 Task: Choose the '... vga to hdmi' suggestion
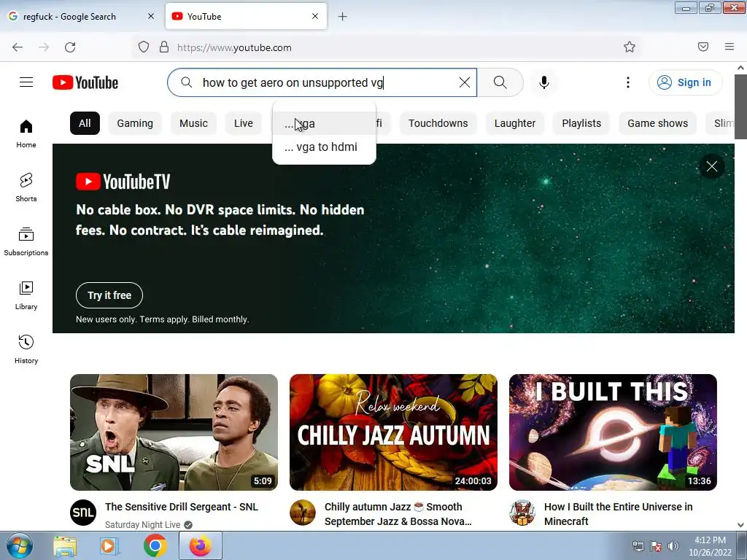324,147
